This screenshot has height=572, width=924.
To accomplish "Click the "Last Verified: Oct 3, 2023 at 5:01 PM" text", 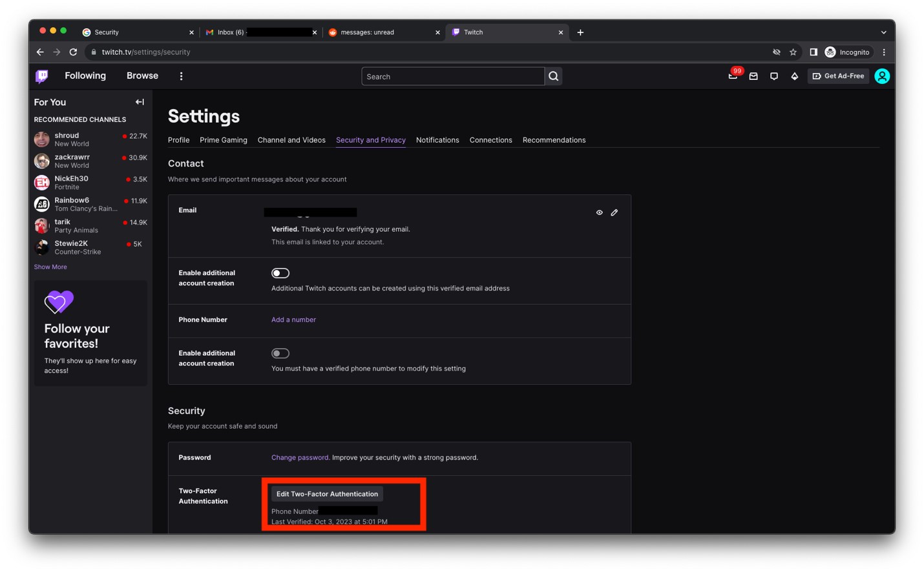I will pos(330,522).
